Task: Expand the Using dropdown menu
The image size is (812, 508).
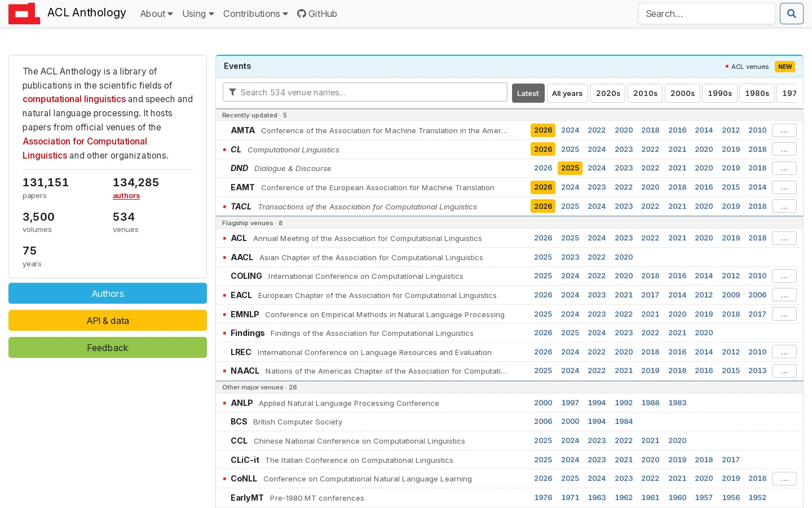Action: (198, 14)
